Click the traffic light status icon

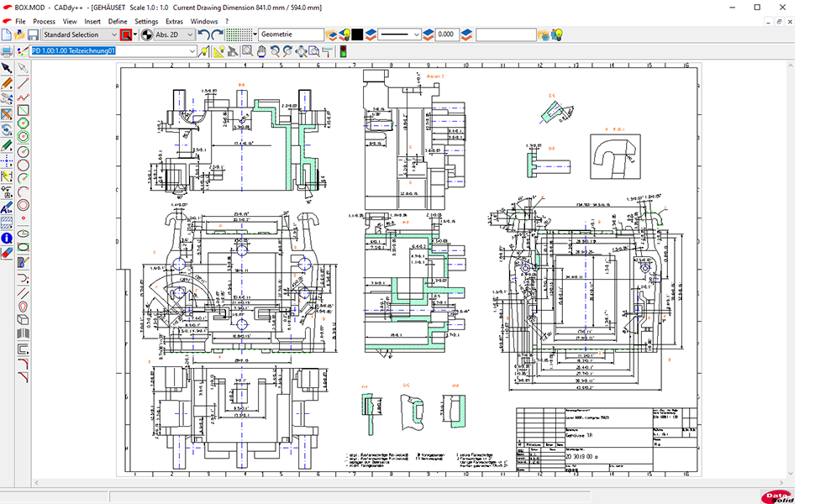344,51
